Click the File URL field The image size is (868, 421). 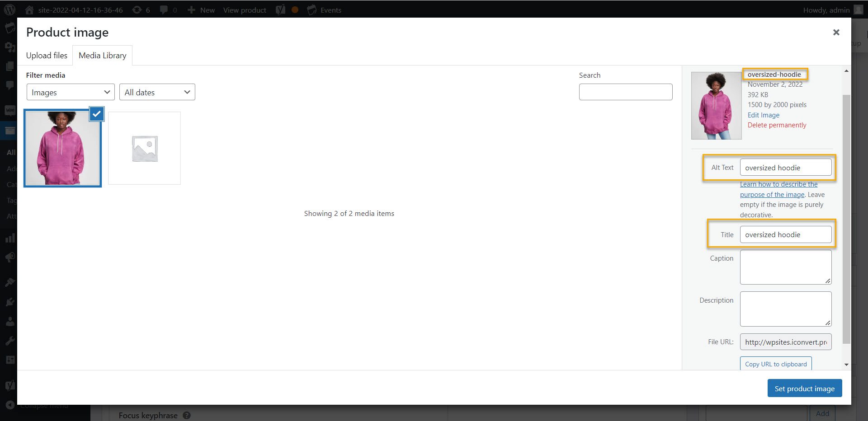pos(786,342)
